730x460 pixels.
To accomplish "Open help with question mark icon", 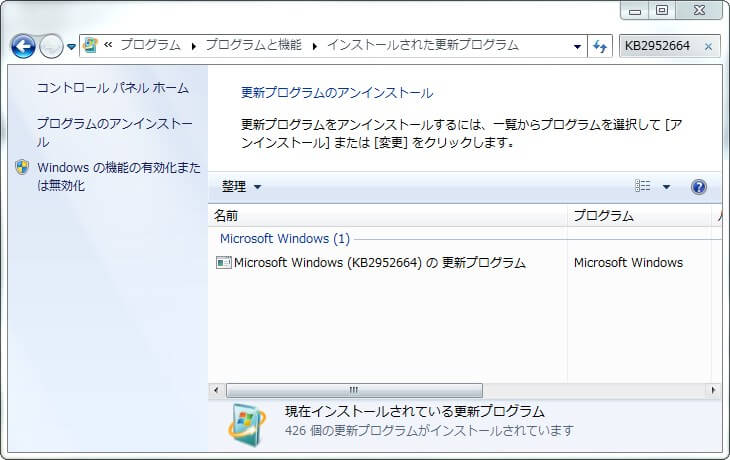I will coord(698,187).
